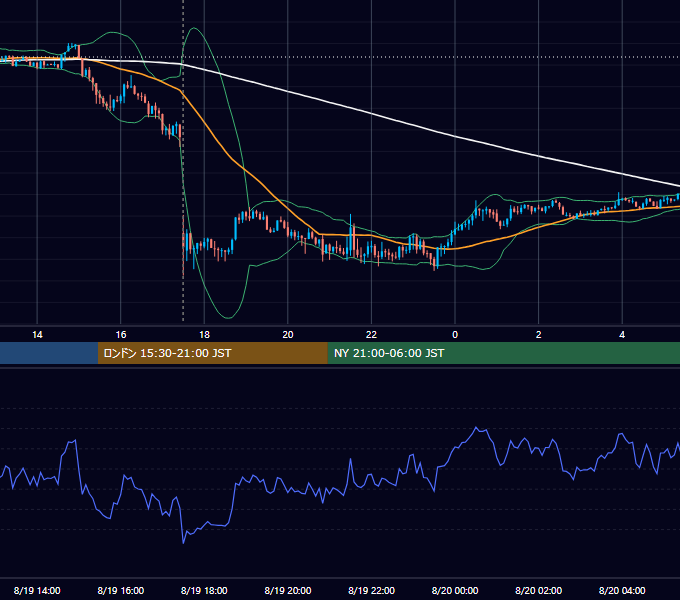This screenshot has height=600, width=680.
Task: Click the upper axis hour label 14
Action: pyautogui.click(x=37, y=335)
